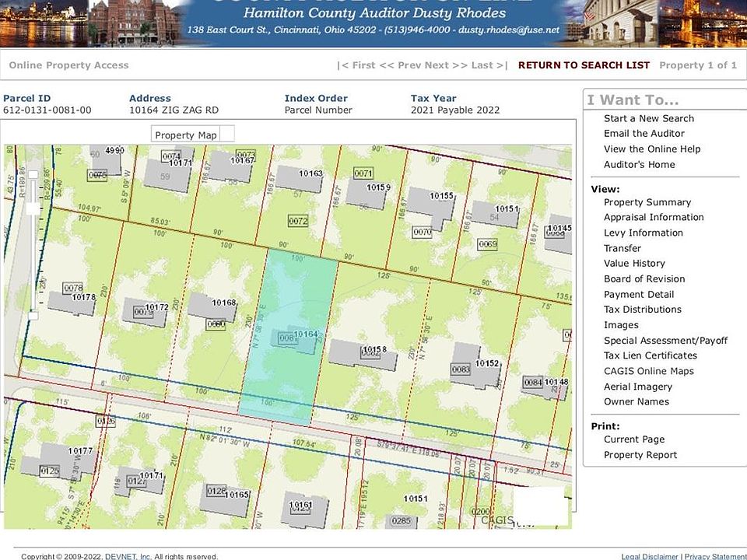Viewport: 747px width, 560px height.
Task: Open Email the Auditor link
Action: pos(644,134)
